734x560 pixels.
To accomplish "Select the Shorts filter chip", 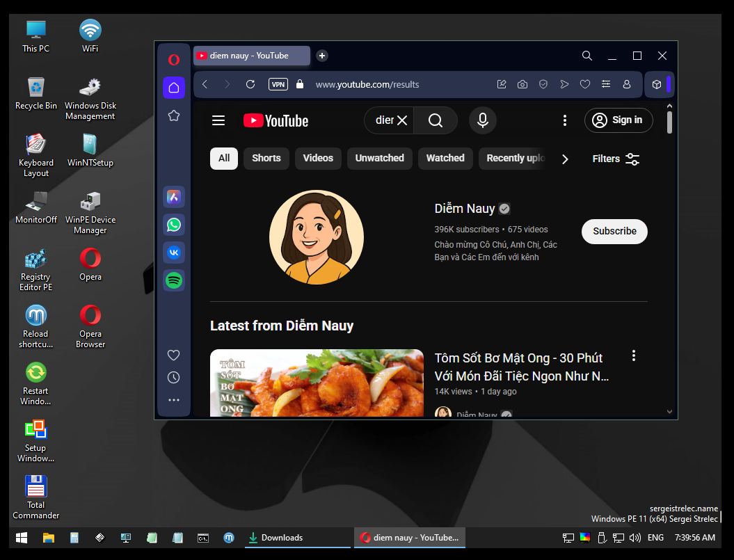I will pyautogui.click(x=266, y=159).
